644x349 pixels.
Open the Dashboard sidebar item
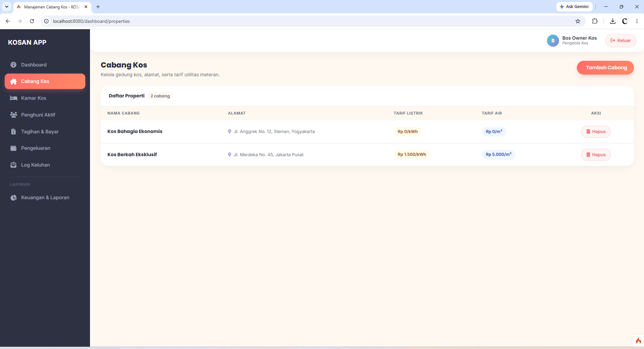click(x=45, y=65)
